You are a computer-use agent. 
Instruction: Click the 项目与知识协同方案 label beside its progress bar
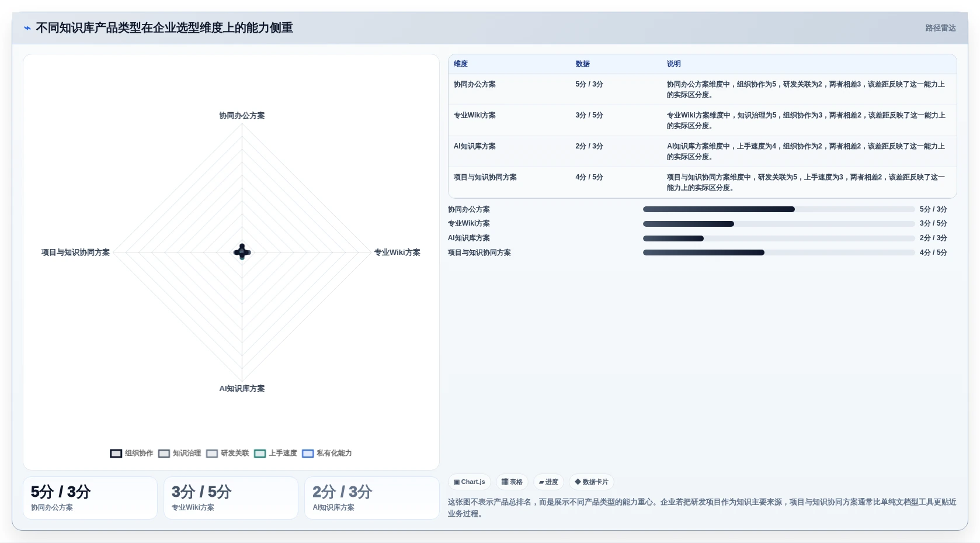479,253
